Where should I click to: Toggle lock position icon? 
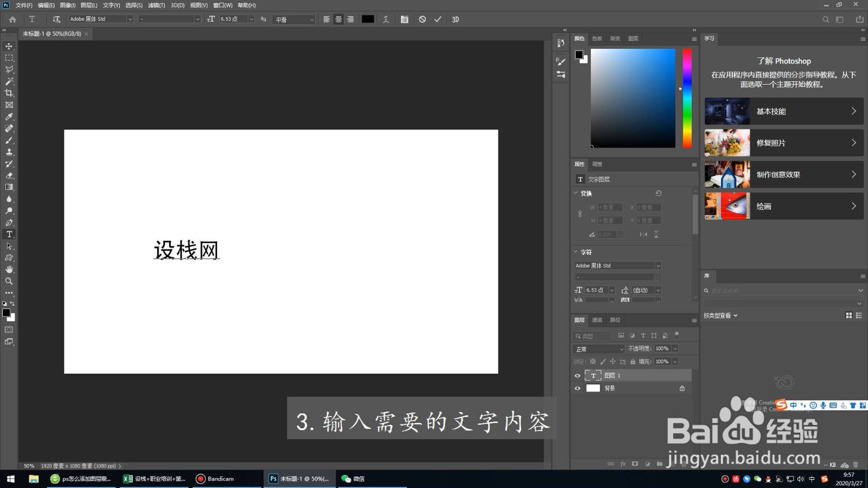tap(612, 362)
